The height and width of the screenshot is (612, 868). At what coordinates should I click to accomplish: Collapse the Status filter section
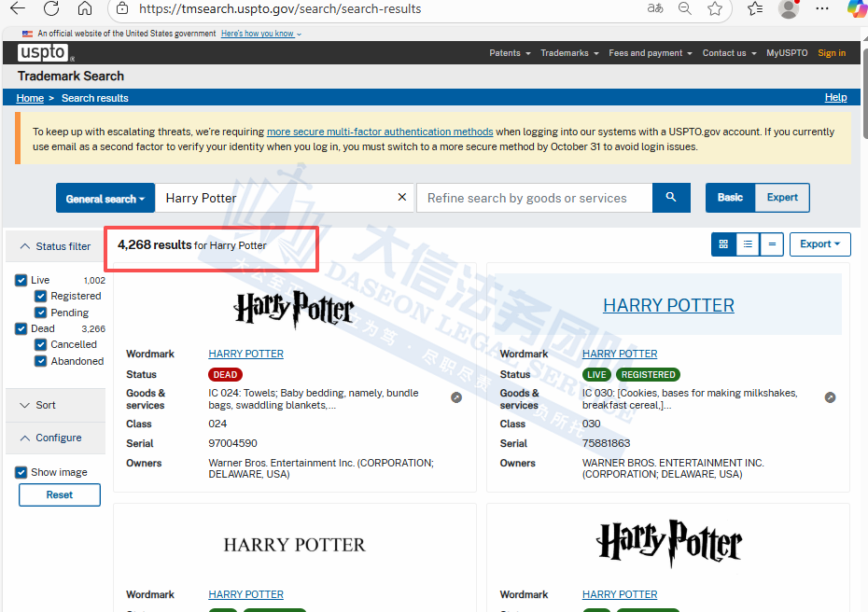[55, 246]
